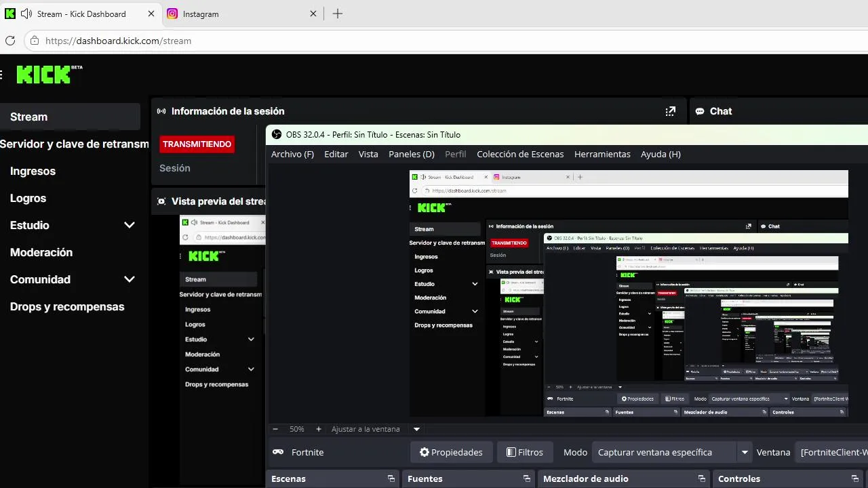868x488 pixels.
Task: Undock the Mezclador de audio panel
Action: pyautogui.click(x=701, y=479)
